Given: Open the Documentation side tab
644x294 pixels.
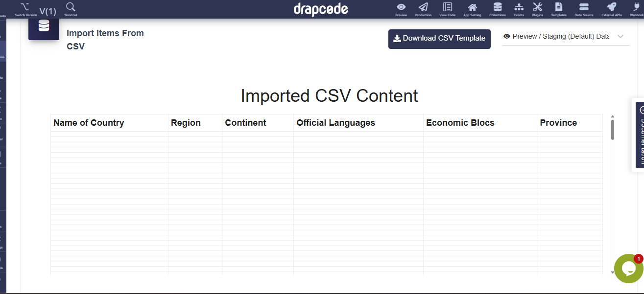Looking at the screenshot, I should click(640, 135).
